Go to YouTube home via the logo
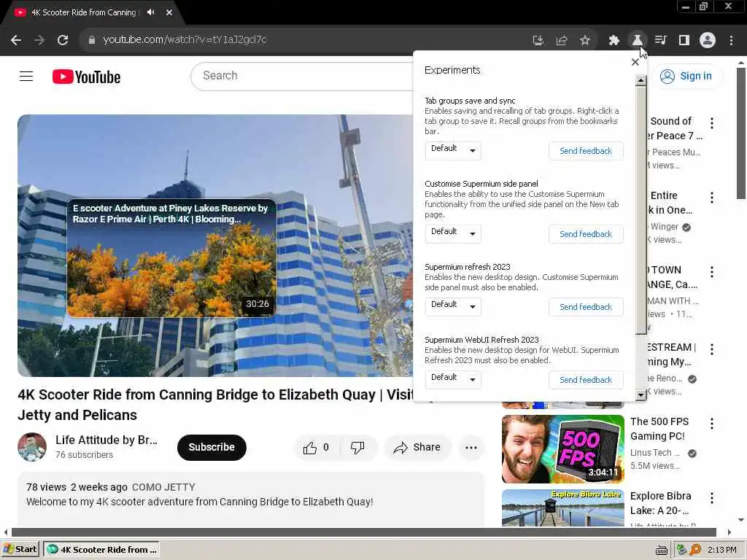The image size is (747, 560). tap(86, 77)
